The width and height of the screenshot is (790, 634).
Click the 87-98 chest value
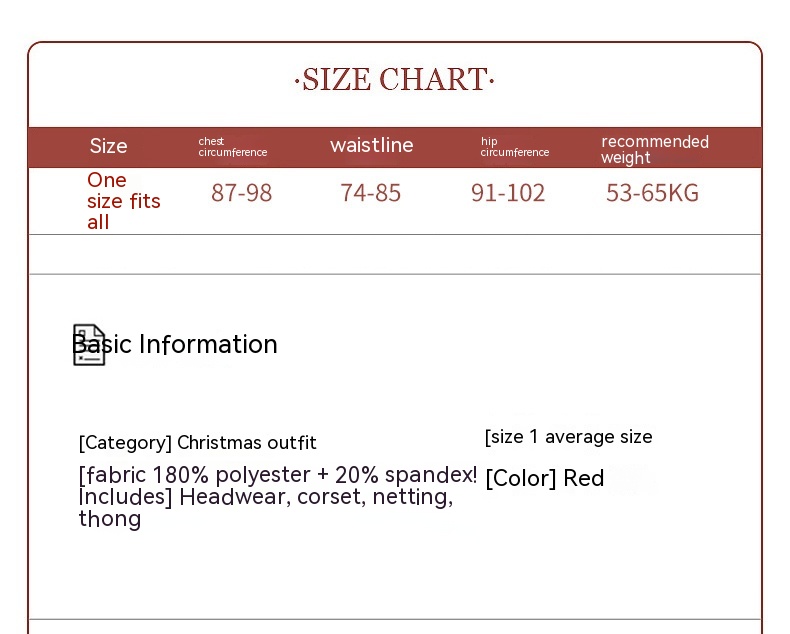241,193
